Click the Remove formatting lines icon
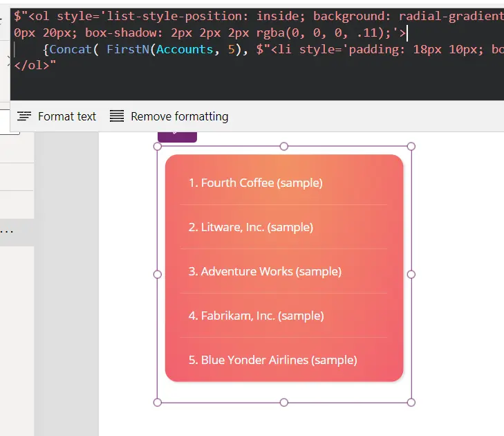Image resolution: width=504 pixels, height=436 pixels. coord(117,116)
